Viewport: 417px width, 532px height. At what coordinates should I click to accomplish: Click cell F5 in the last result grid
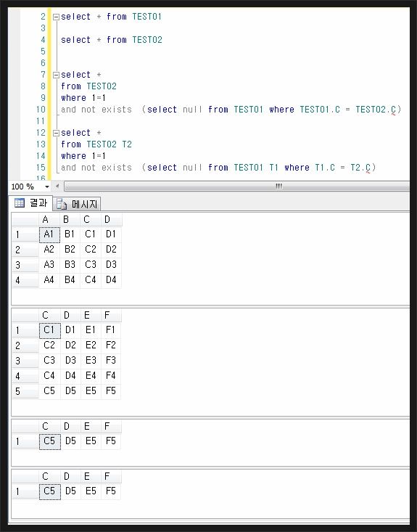(x=111, y=491)
